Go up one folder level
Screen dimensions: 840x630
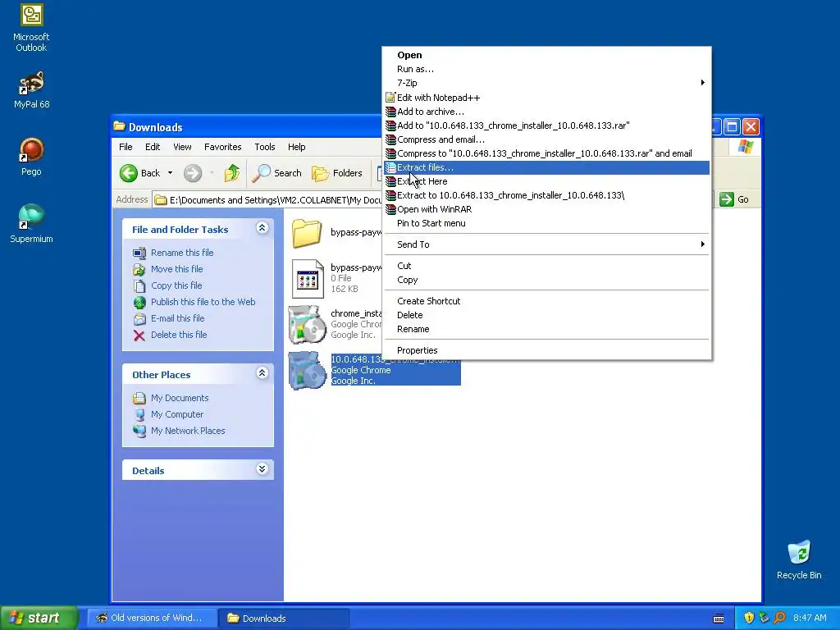coord(232,173)
